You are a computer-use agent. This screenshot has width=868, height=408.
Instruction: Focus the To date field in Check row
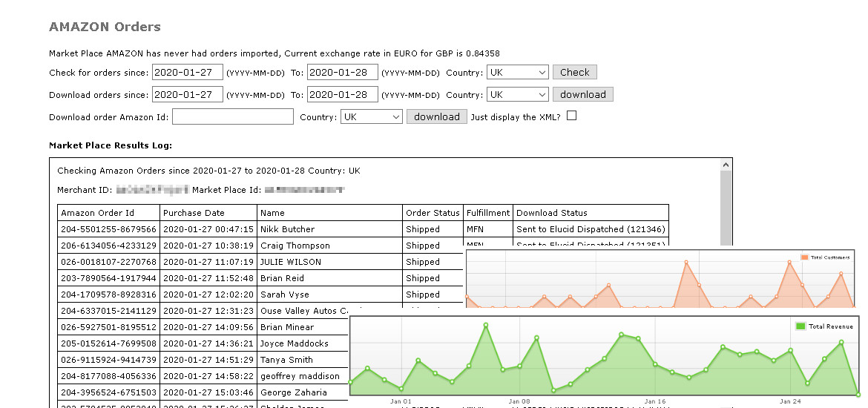click(343, 72)
